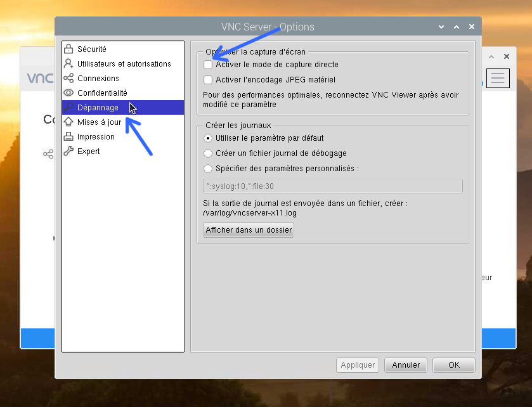Viewport: 532px width, 407px height.
Task: Click the Dépannage magnifier icon
Action: coord(68,107)
